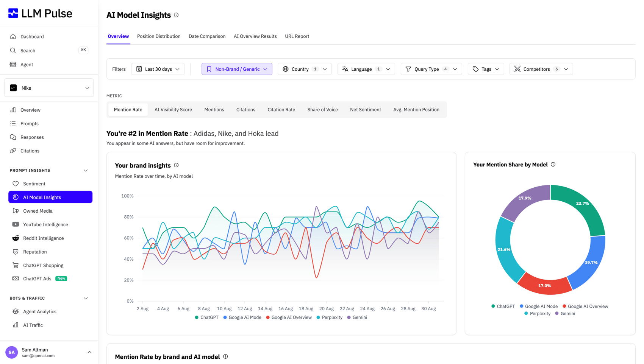Open the Language filter dropdown
Image resolution: width=644 pixels, height=364 pixels.
(x=366, y=69)
